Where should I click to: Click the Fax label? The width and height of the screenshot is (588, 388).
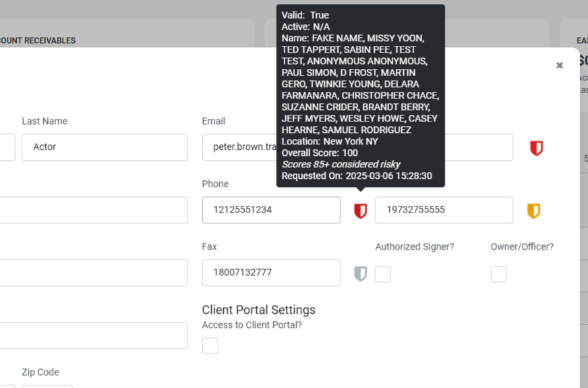209,246
